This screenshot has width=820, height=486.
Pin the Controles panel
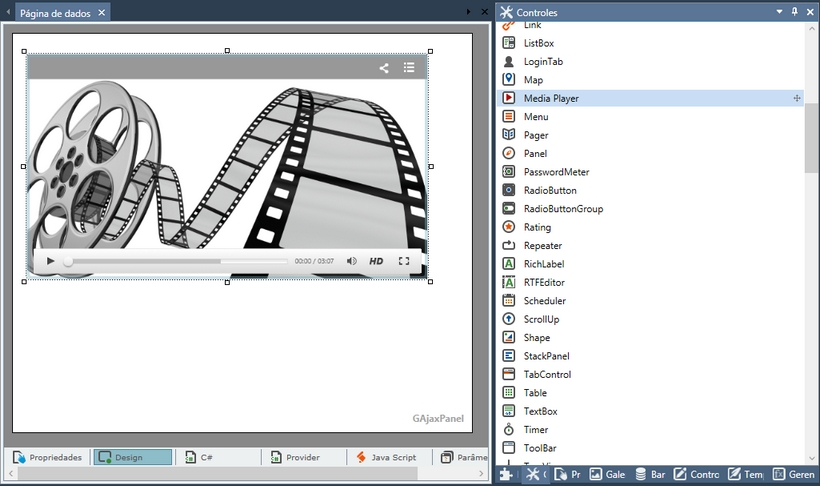tap(795, 12)
